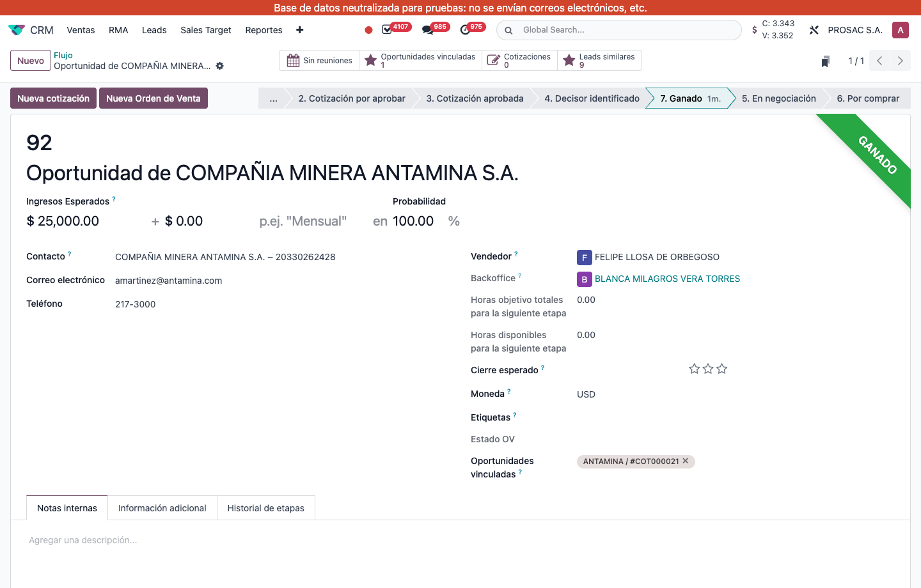Switch to Información adicional tab
This screenshot has width=921, height=588.
pos(162,508)
